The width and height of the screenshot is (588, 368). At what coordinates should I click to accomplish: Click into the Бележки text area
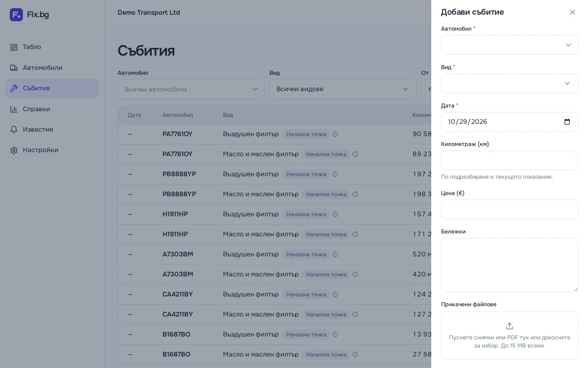(510, 265)
